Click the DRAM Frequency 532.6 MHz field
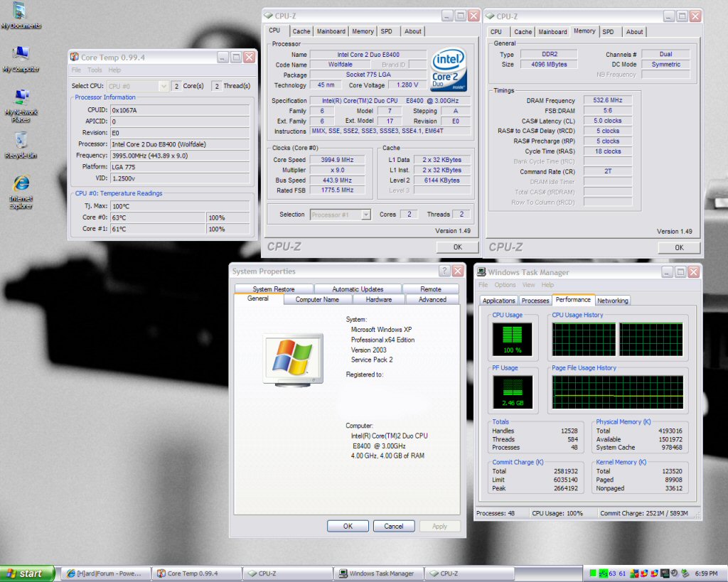 [x=608, y=100]
